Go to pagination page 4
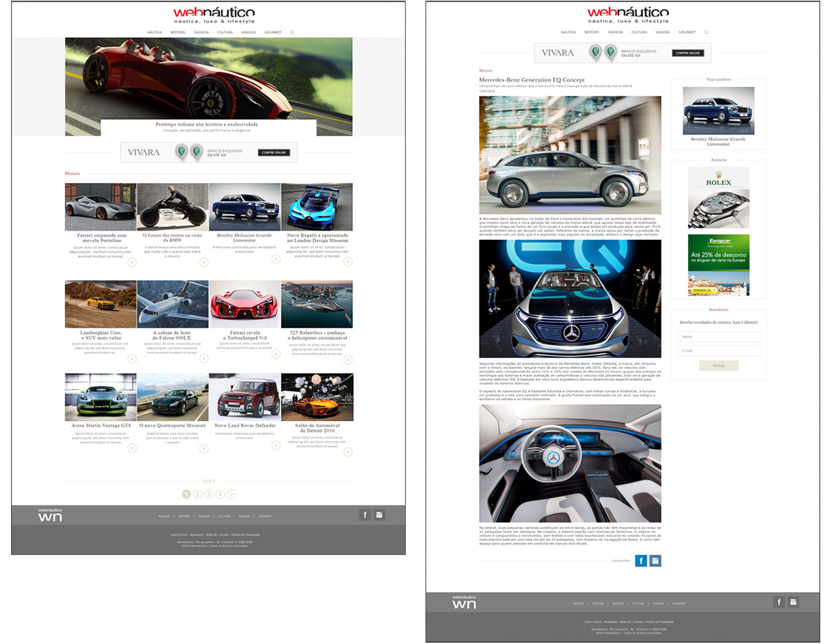This screenshot has width=830, height=644. coord(220,494)
